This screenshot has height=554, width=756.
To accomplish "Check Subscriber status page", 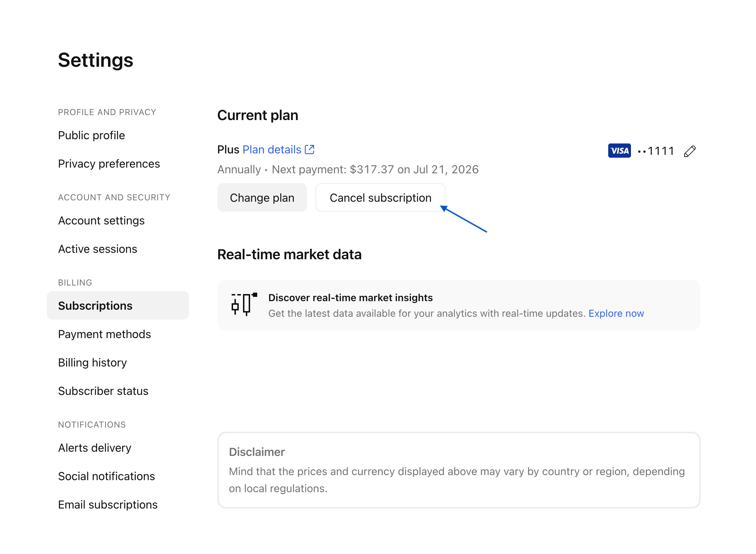I will point(103,391).
